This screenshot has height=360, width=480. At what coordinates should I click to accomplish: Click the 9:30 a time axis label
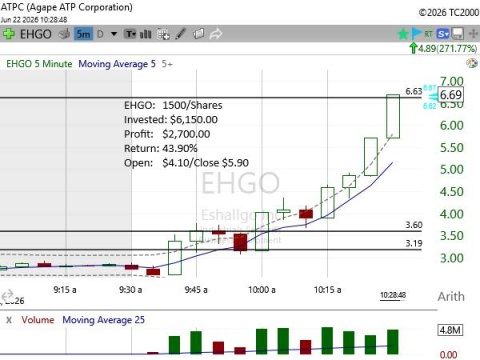(x=130, y=290)
